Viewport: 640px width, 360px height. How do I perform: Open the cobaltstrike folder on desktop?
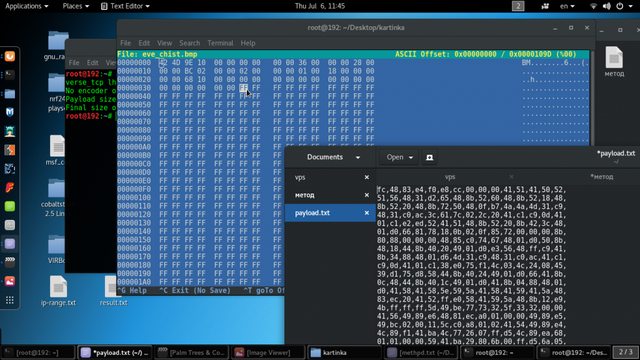click(54, 197)
